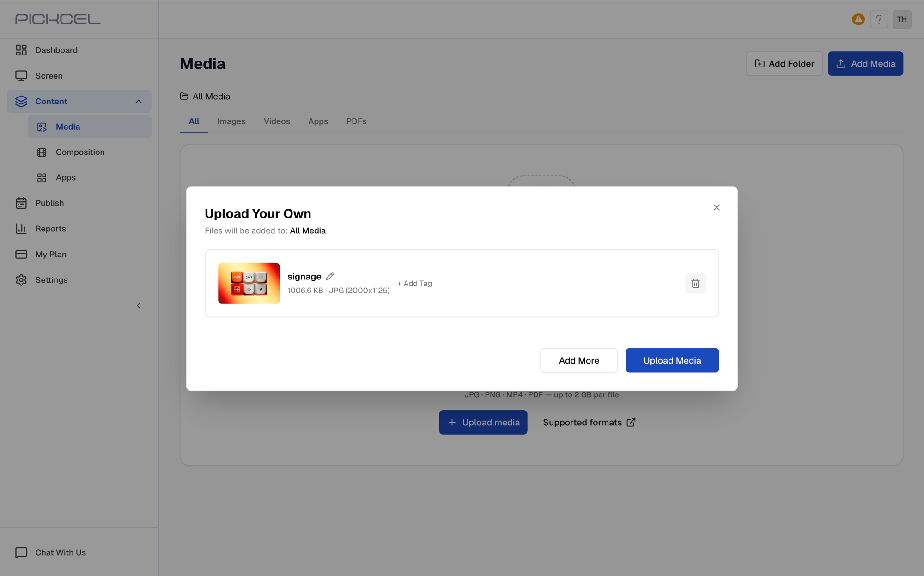
Task: Switch to the All tab
Action: coord(194,121)
